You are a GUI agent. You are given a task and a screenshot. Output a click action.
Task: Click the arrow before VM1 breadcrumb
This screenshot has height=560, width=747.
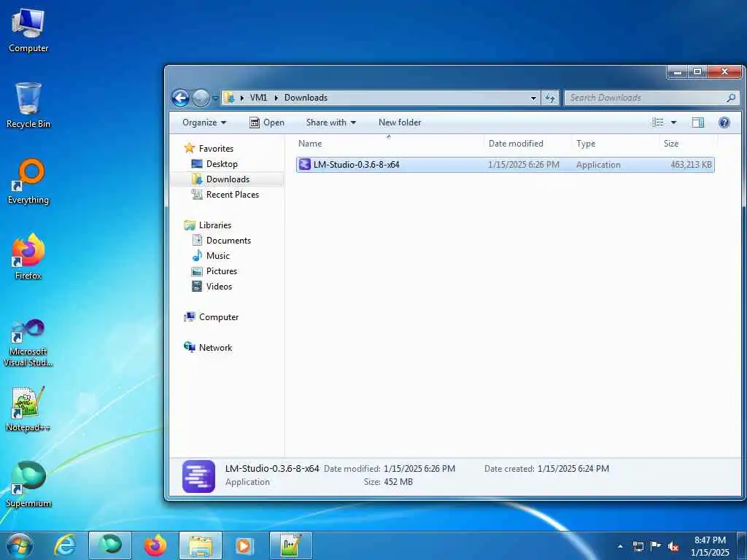click(242, 98)
